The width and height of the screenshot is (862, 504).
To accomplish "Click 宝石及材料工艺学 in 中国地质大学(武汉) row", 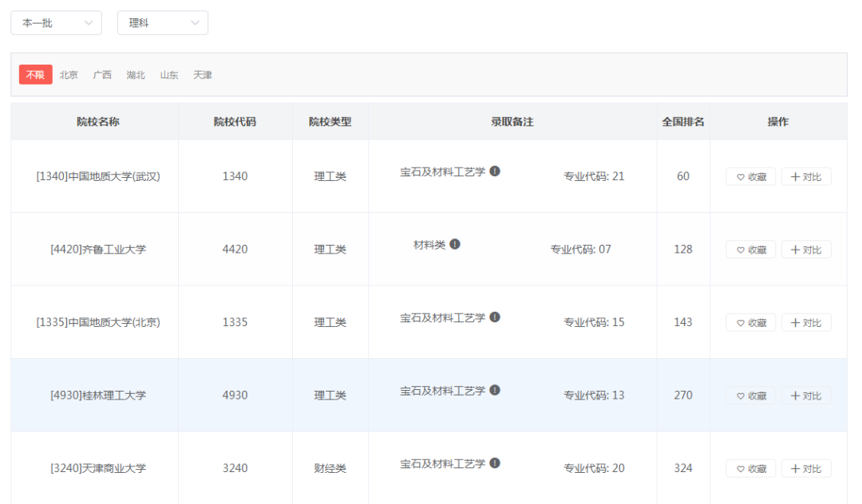I will (x=442, y=171).
